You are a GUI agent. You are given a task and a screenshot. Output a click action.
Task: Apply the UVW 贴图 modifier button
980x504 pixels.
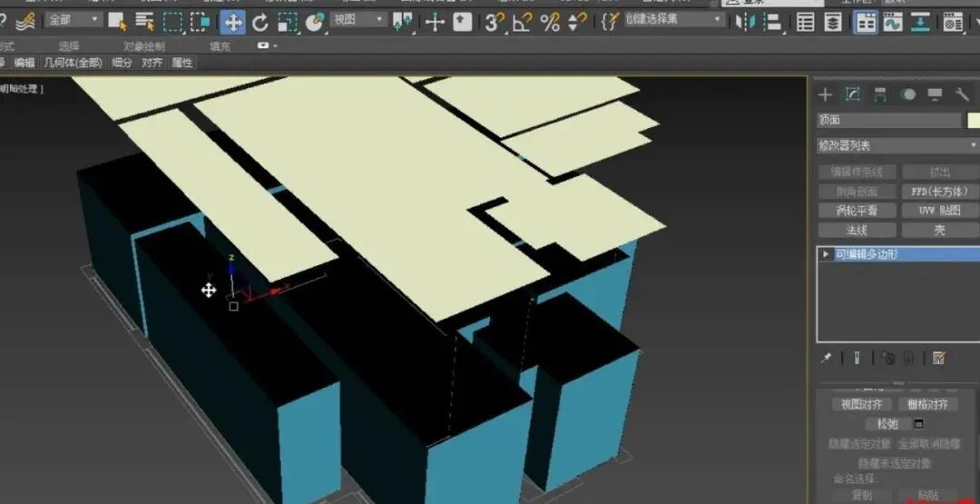pyautogui.click(x=939, y=211)
